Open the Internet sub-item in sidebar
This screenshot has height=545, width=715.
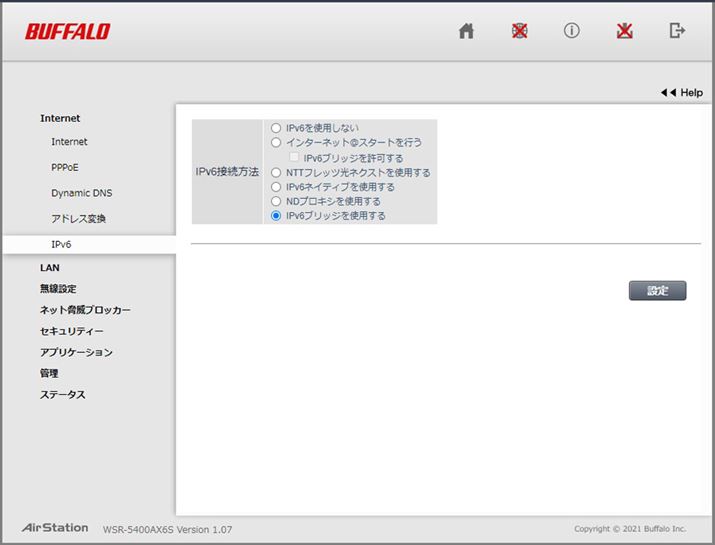pos(69,142)
